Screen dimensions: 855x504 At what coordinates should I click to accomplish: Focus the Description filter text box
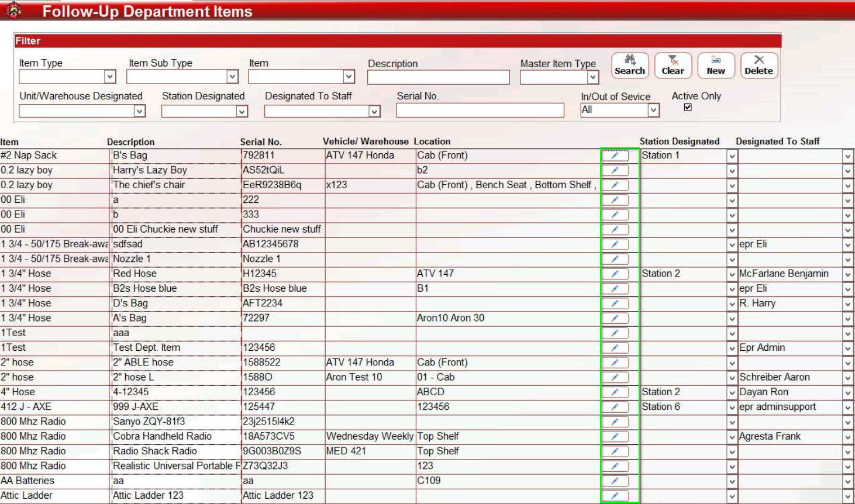[x=438, y=77]
